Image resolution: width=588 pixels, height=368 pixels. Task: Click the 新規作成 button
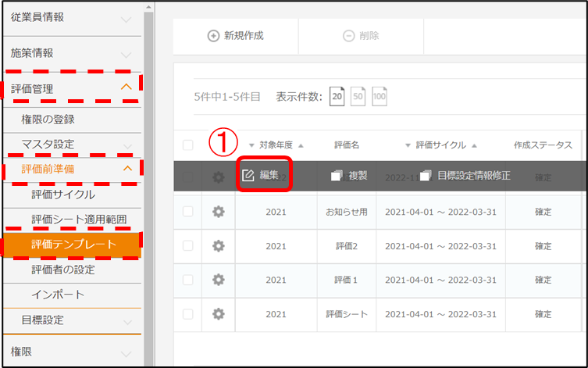(x=235, y=35)
